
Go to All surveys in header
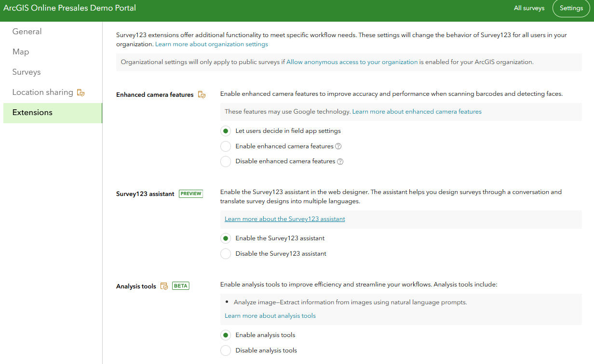(529, 8)
